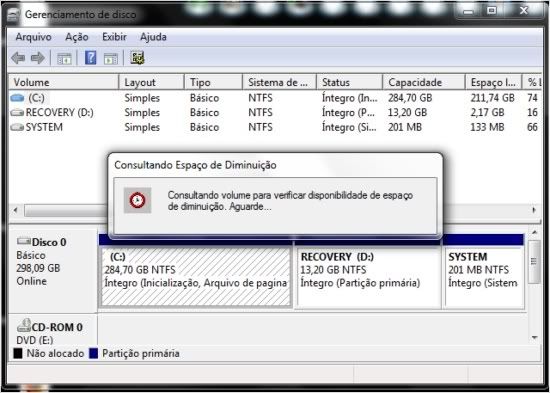Click the Disco 0 Básico label panel
The height and width of the screenshot is (393, 550).
(x=53, y=270)
